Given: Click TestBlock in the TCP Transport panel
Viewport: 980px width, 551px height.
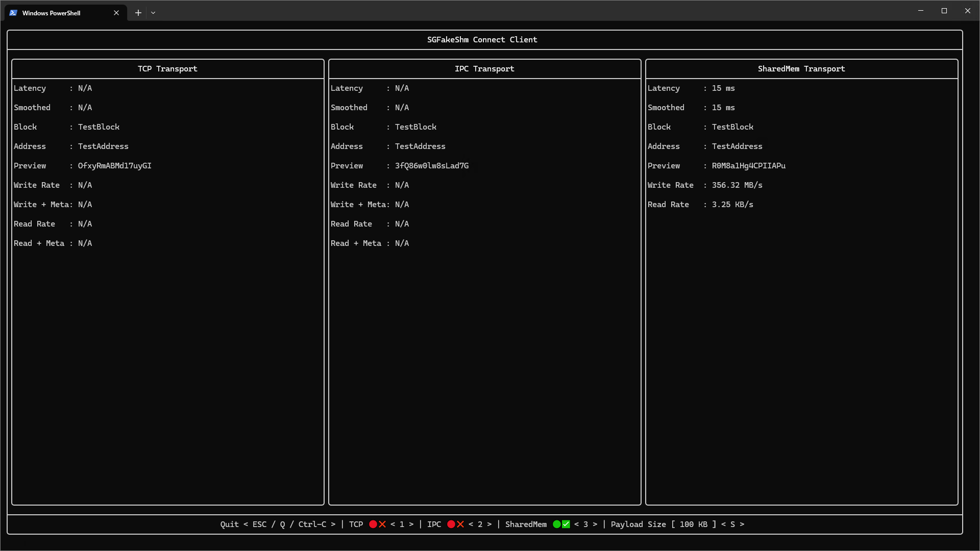Looking at the screenshot, I should pyautogui.click(x=99, y=127).
